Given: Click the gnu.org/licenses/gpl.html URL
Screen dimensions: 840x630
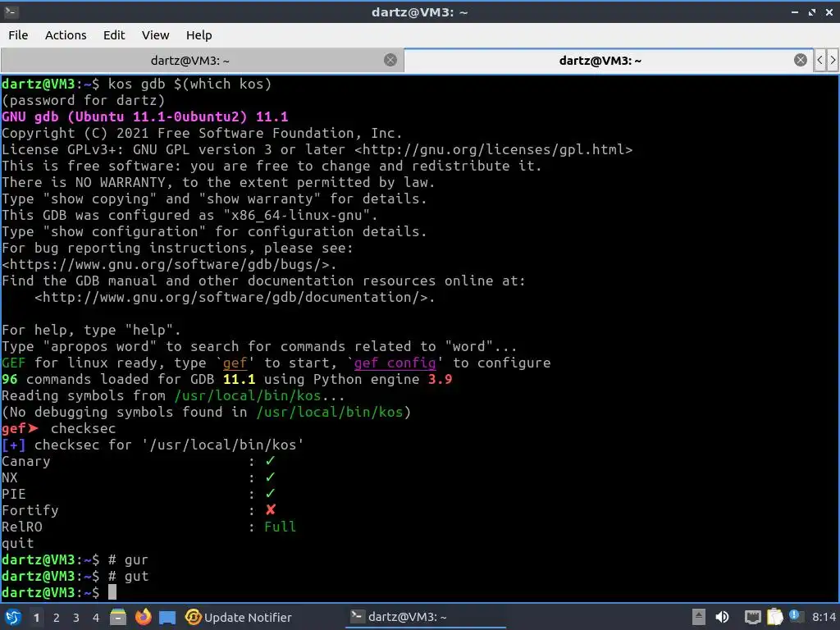Looking at the screenshot, I should tap(493, 149).
